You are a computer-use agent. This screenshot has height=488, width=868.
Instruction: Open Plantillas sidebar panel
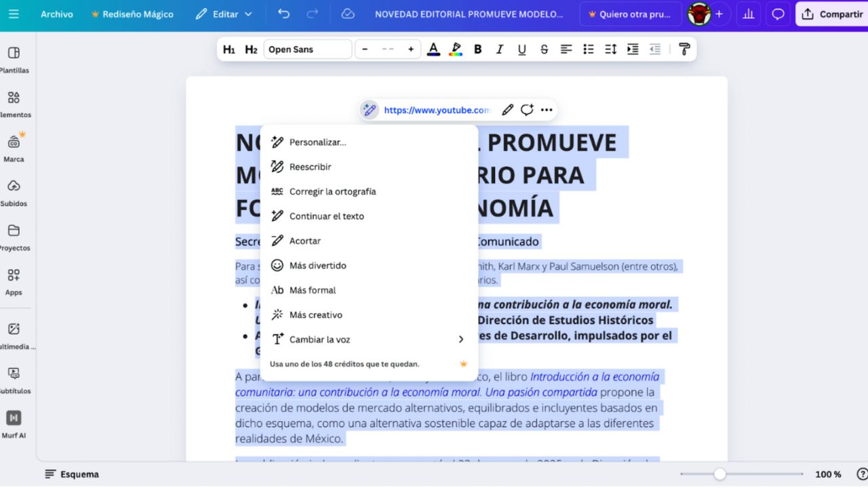pyautogui.click(x=14, y=60)
